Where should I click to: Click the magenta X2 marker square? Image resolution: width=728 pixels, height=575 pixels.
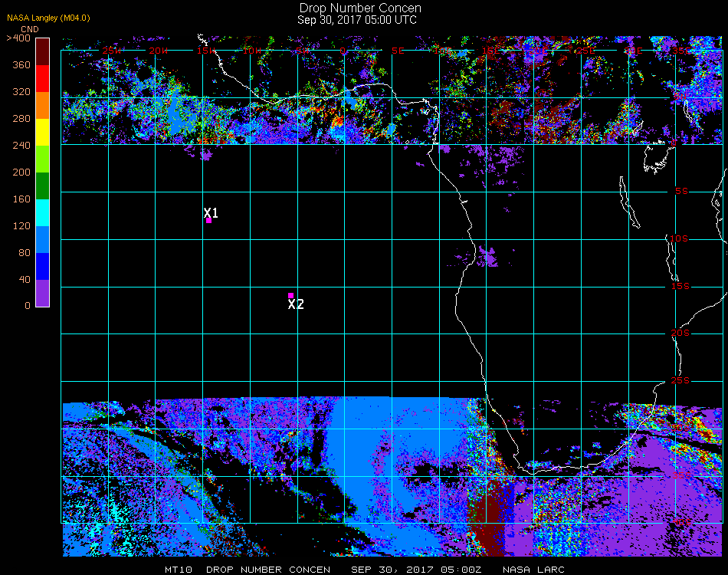pos(290,295)
